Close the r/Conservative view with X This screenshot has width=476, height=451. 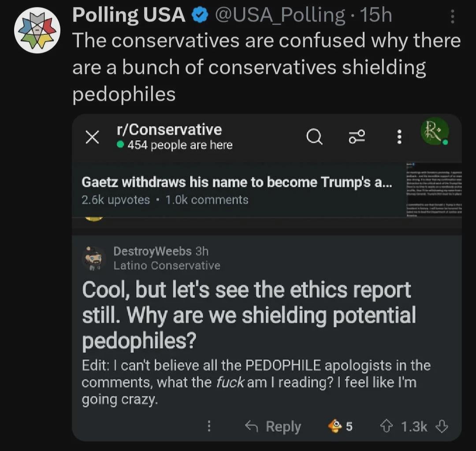click(x=91, y=137)
